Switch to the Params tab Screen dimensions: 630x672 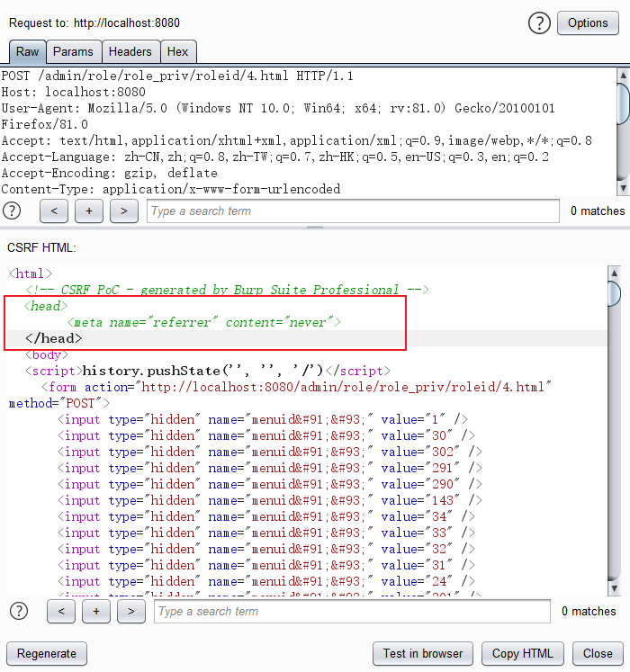[73, 52]
